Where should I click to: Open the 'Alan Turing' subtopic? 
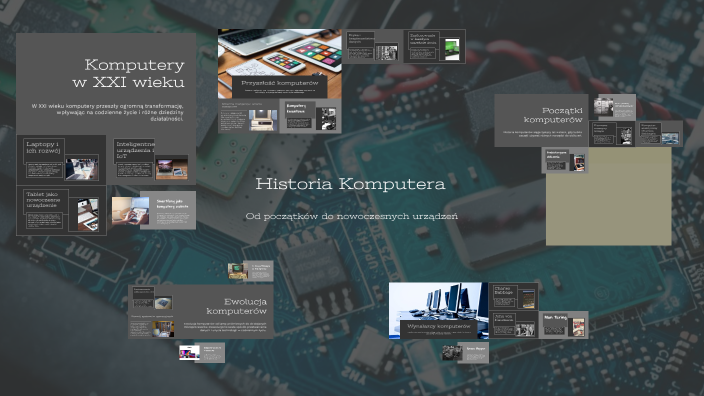point(563,325)
